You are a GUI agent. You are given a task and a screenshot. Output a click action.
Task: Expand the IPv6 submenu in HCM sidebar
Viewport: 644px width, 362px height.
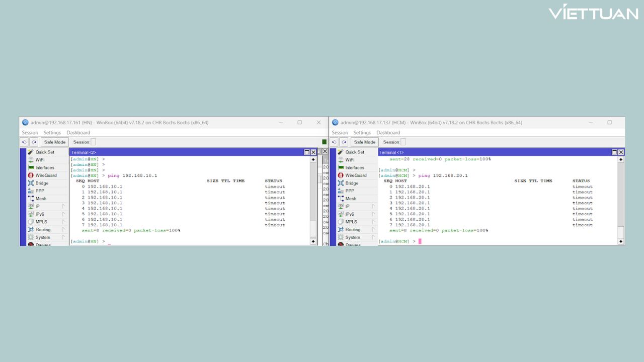coord(373,214)
